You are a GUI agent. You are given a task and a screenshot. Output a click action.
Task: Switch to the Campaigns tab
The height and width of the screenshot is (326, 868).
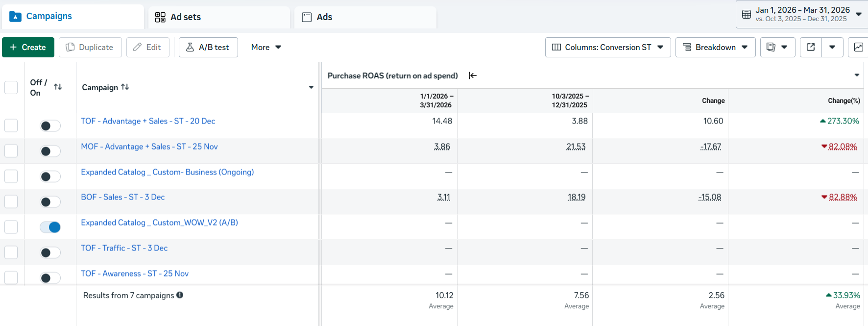[73, 17]
